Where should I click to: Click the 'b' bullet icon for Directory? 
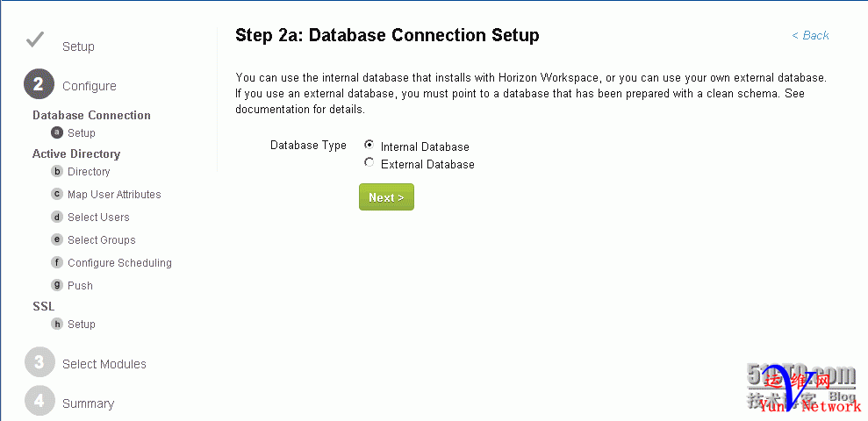[x=57, y=172]
